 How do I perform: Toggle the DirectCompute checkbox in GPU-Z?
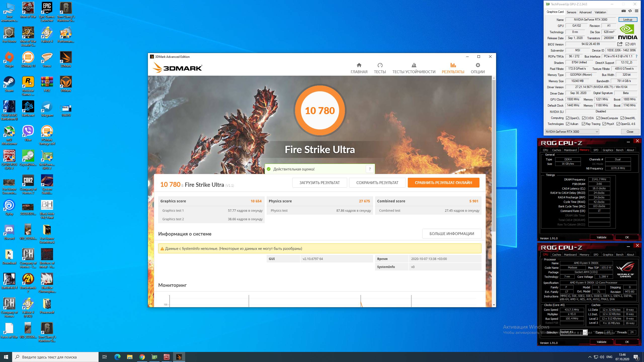(598, 118)
